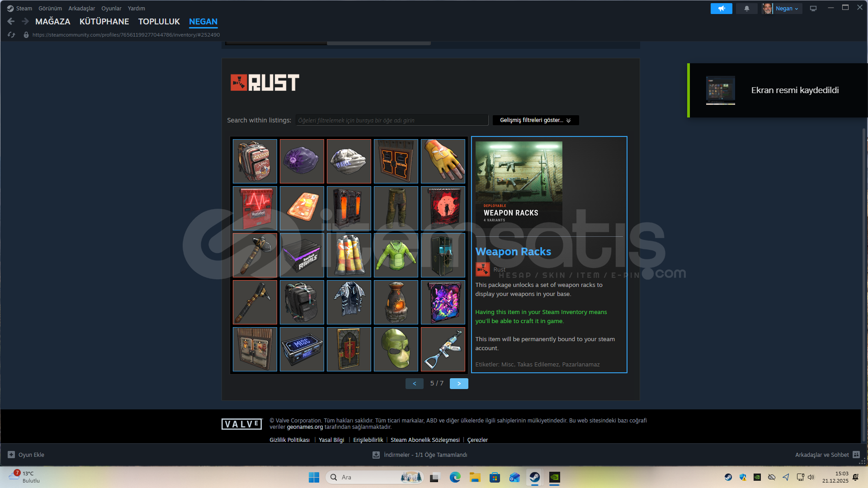868x488 pixels.
Task: Open Steam from the Windows taskbar
Action: 534,477
